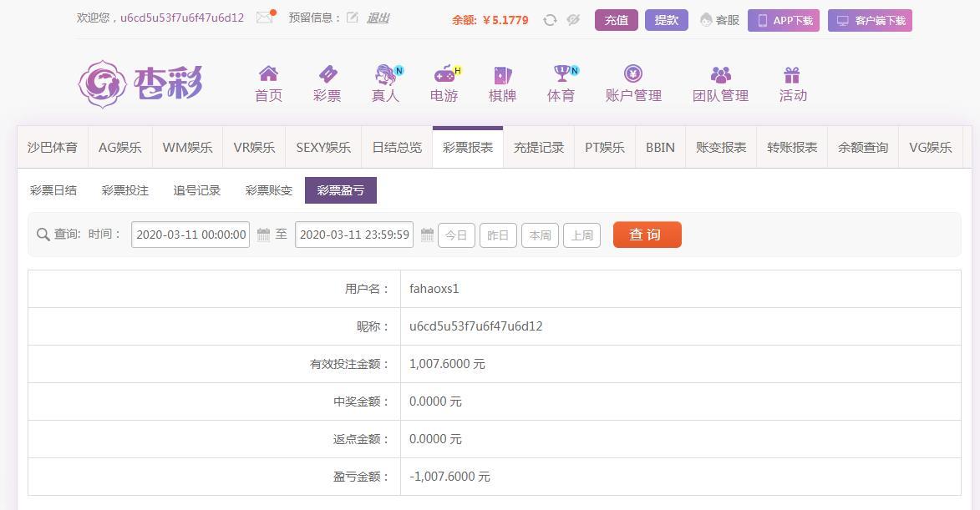Switch to SEXY娱乐 tab

[x=323, y=147]
